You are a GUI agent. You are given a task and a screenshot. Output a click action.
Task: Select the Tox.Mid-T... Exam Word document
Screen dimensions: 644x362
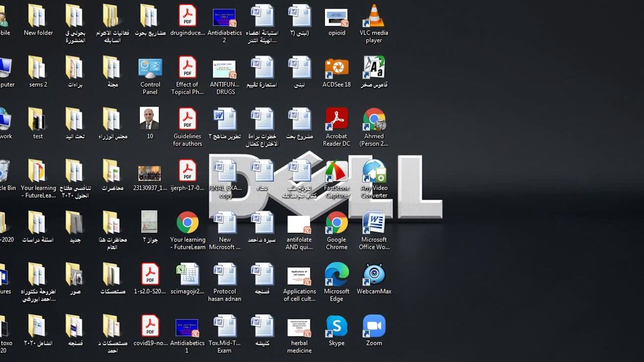(x=224, y=334)
